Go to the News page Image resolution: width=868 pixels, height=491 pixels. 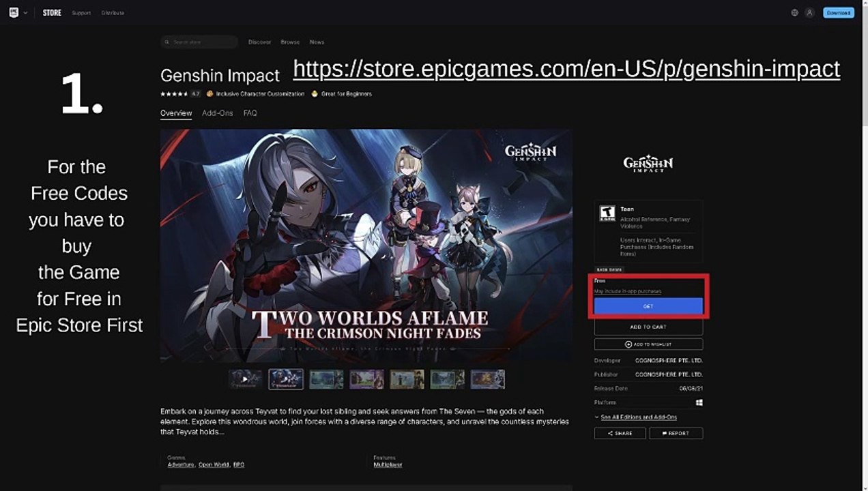coord(317,42)
